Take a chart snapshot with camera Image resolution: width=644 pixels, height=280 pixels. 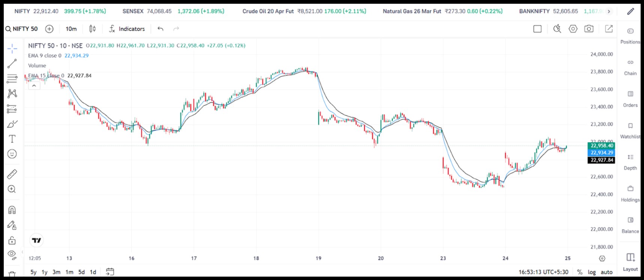click(x=589, y=29)
